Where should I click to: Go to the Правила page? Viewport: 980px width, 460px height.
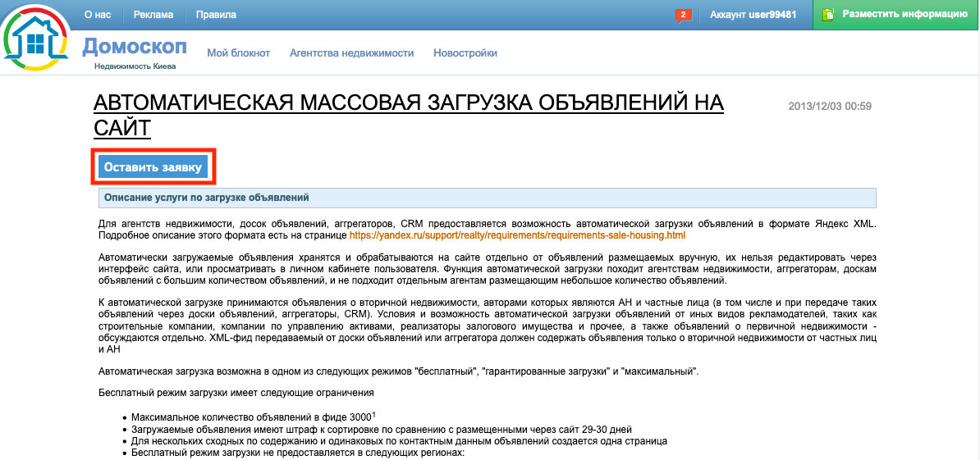216,15
